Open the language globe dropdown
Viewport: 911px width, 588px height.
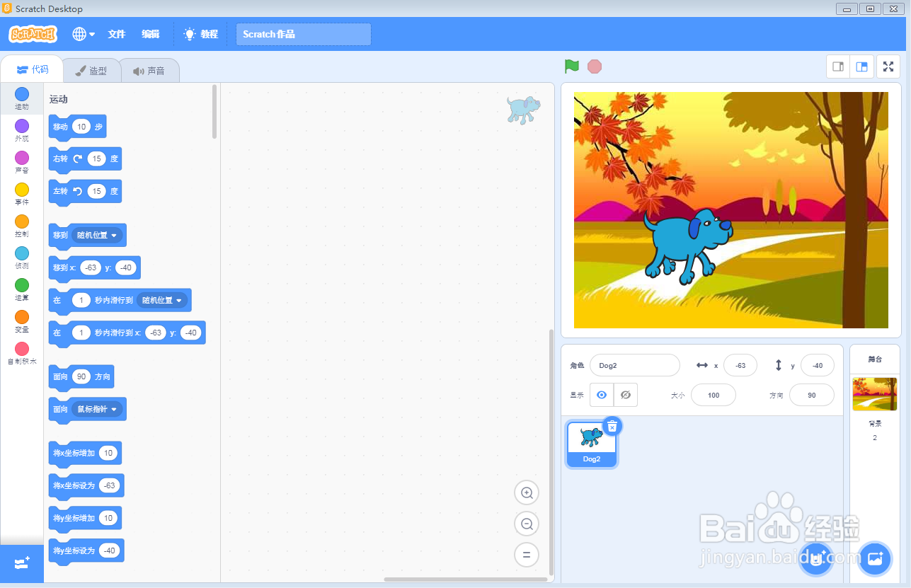coord(83,33)
